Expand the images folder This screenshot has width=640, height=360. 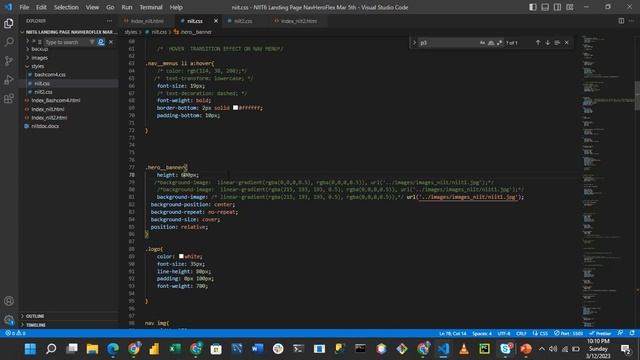click(39, 58)
